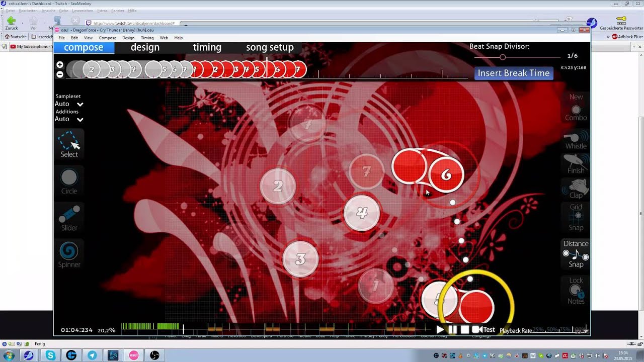Switch to the compose tab
644x362 pixels.
point(84,47)
